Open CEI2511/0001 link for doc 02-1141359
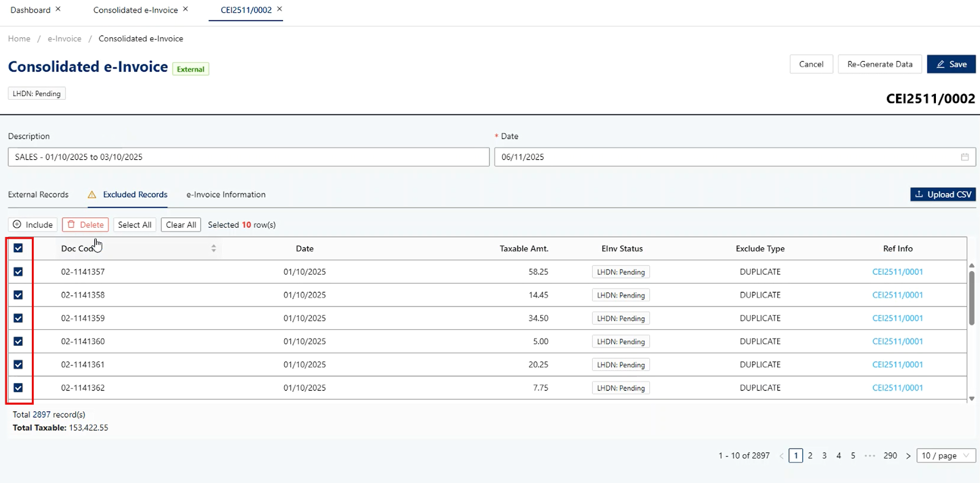Image resolution: width=980 pixels, height=483 pixels. [x=897, y=318]
